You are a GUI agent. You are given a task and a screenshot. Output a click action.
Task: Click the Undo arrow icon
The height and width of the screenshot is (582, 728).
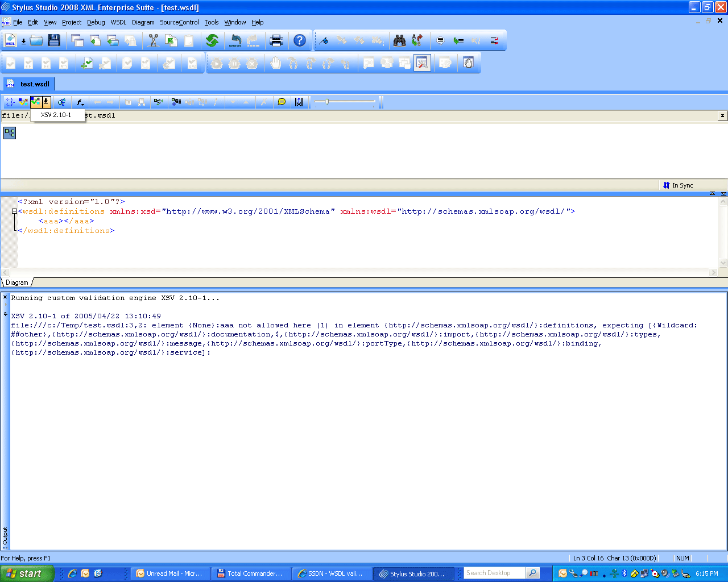235,40
